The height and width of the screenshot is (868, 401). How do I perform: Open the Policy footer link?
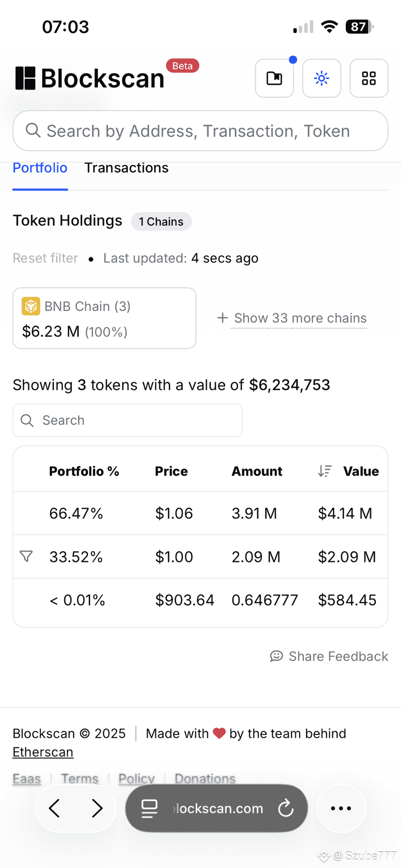point(137,778)
